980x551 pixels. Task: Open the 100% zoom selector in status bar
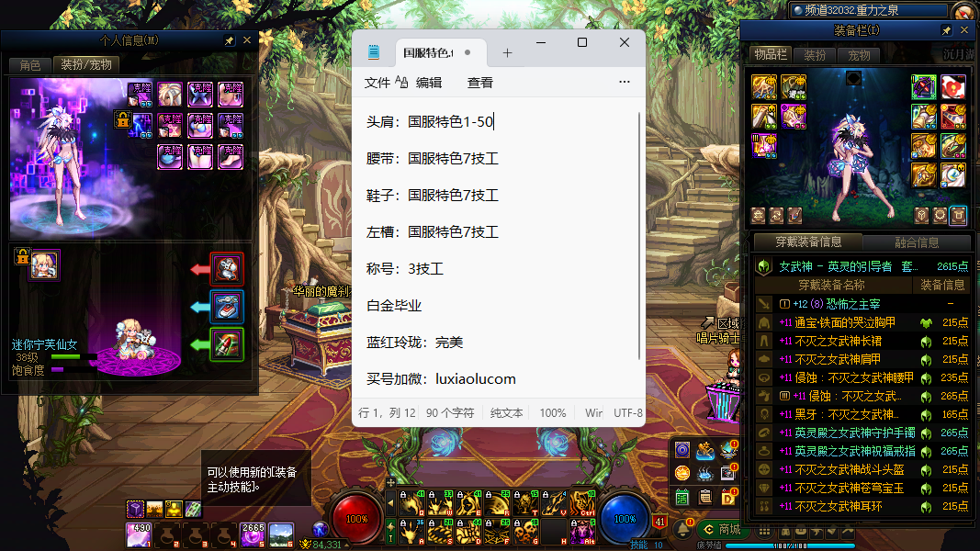pos(552,413)
